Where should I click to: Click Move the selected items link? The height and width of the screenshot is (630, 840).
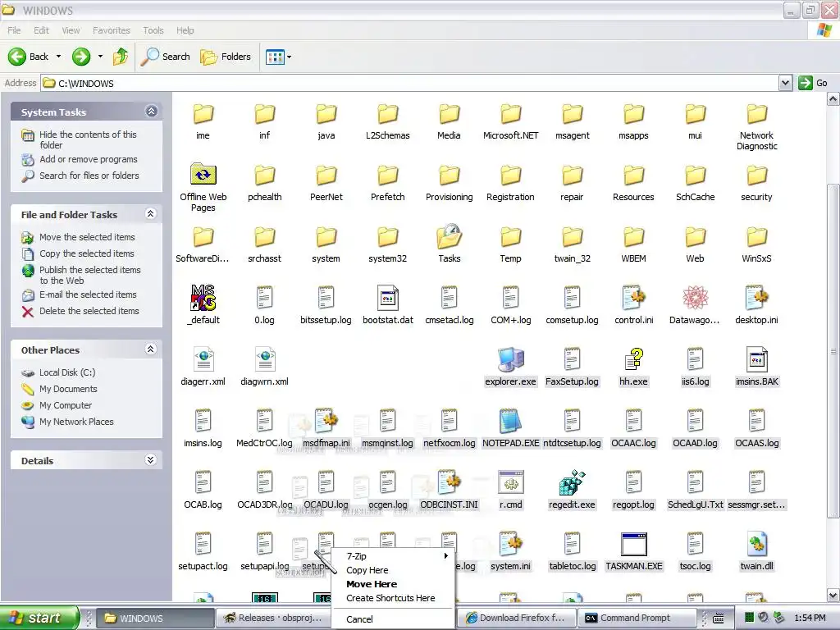[x=87, y=237]
